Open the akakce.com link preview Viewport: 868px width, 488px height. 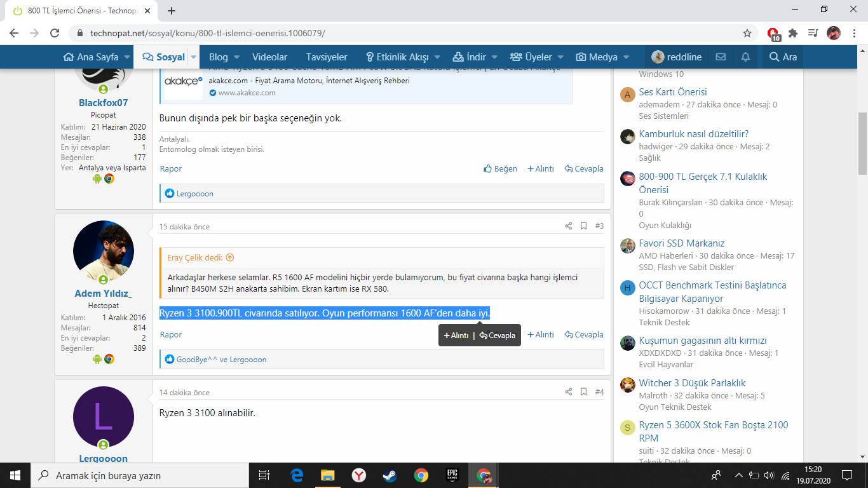pyautogui.click(x=365, y=86)
